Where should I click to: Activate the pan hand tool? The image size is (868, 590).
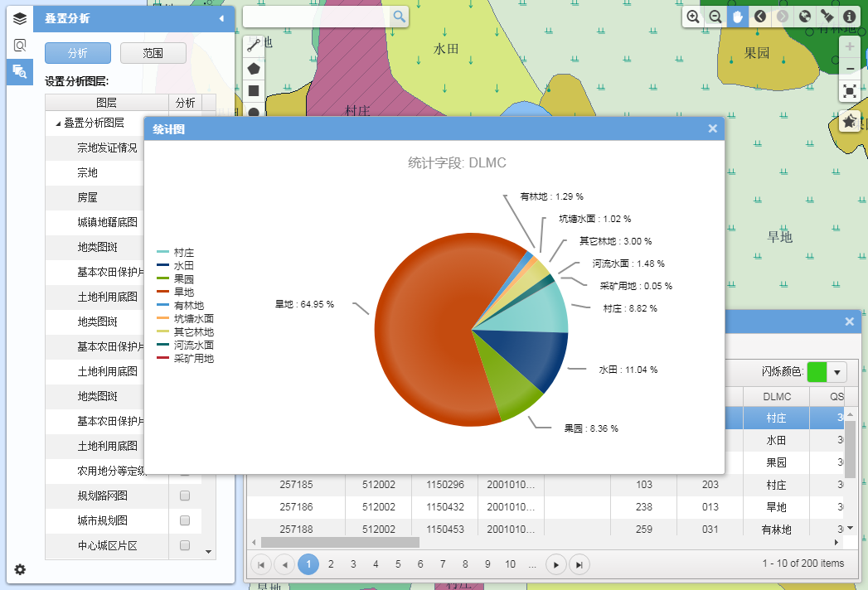tap(737, 17)
